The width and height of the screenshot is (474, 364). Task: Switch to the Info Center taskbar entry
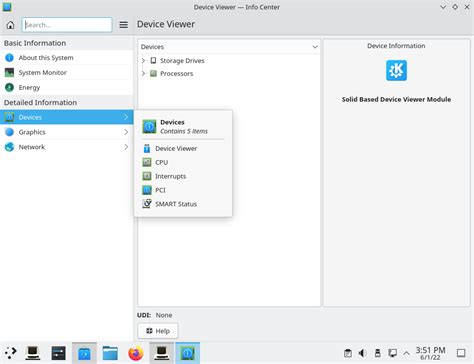coord(187,353)
